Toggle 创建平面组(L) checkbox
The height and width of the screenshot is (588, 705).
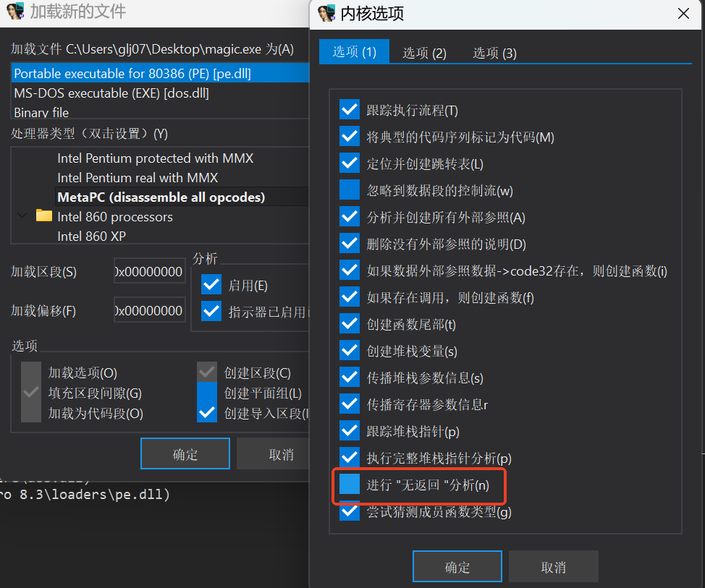[207, 392]
